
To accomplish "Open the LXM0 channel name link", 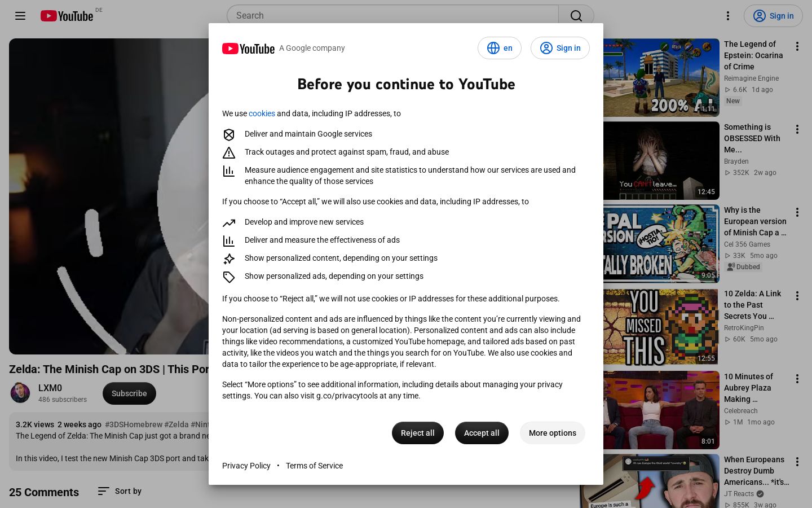I will tap(50, 388).
